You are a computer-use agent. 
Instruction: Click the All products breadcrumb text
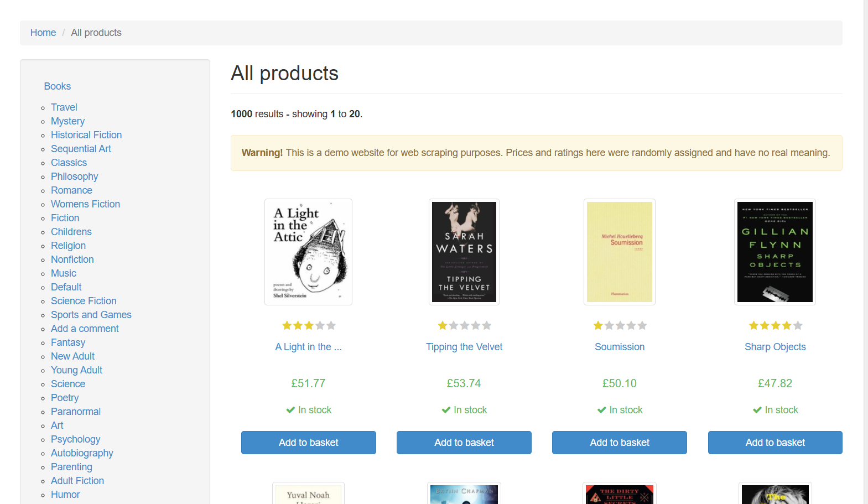[96, 33]
